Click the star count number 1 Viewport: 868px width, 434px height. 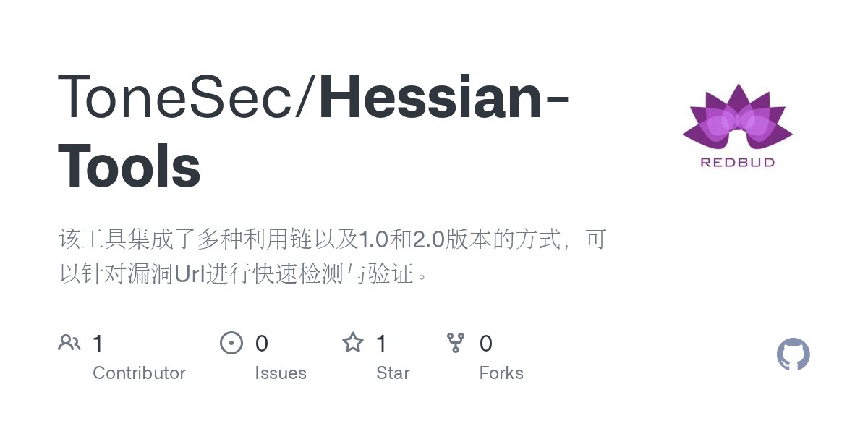(382, 344)
